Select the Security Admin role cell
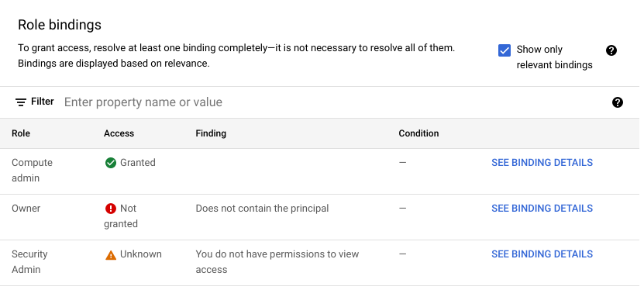Image resolution: width=644 pixels, height=290 pixels. pos(29,261)
